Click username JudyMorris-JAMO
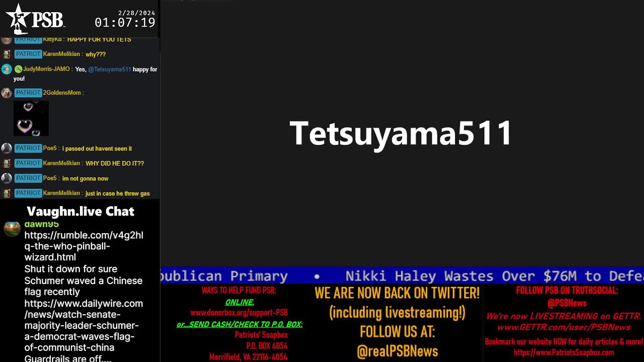644x362 pixels. (46, 69)
